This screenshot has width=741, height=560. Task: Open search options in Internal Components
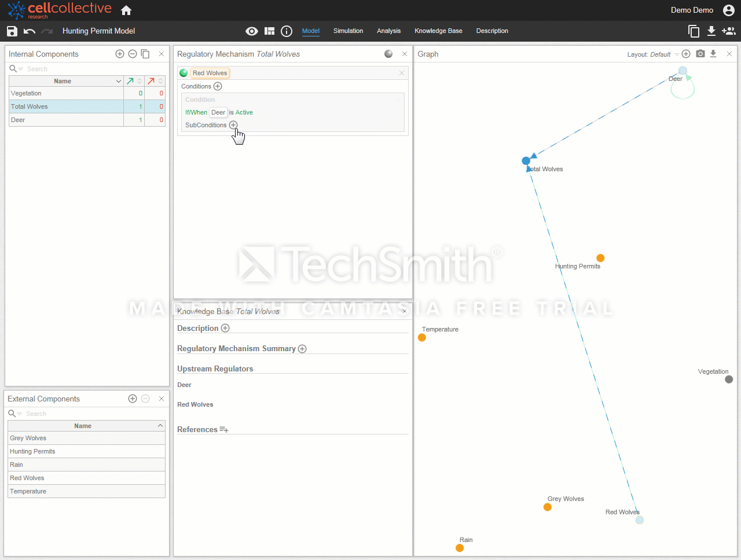[x=16, y=69]
